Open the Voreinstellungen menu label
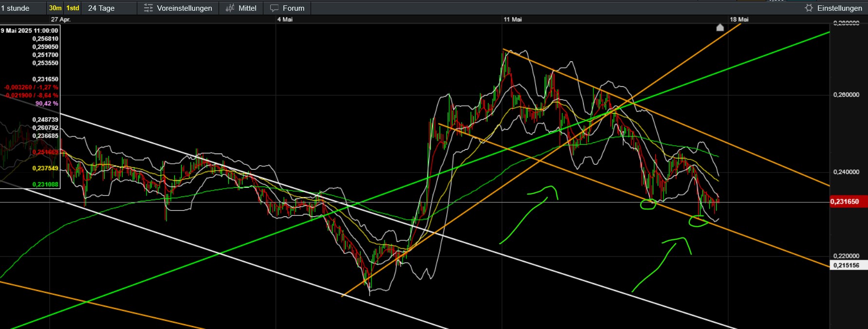The width and height of the screenshot is (868, 329). click(185, 8)
